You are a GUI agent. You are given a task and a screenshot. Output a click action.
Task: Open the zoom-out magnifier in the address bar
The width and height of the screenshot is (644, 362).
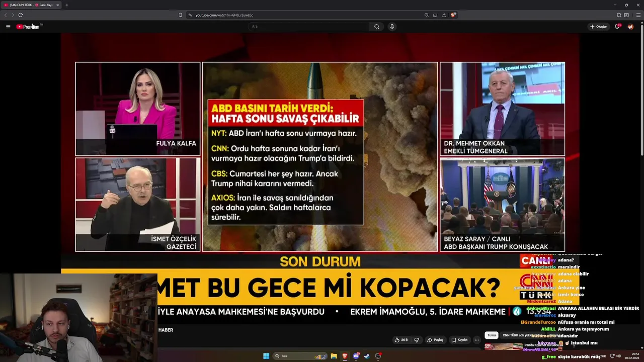click(x=427, y=15)
